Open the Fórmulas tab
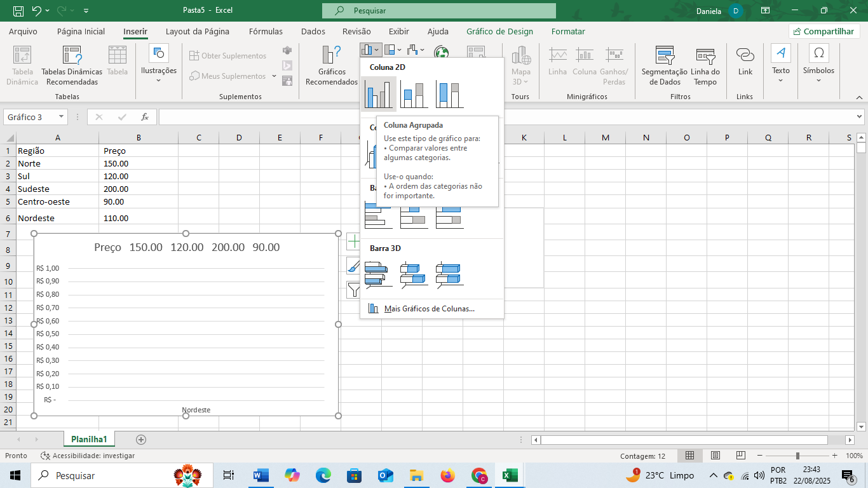 266,31
